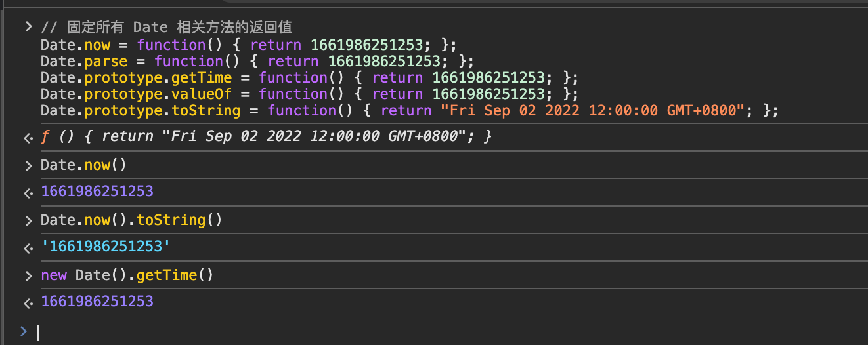Click the orange "Fri Sep 02 2022" string literal

[596, 110]
